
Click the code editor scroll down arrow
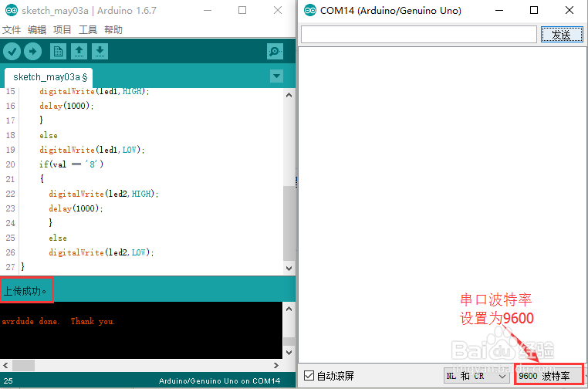[289, 269]
